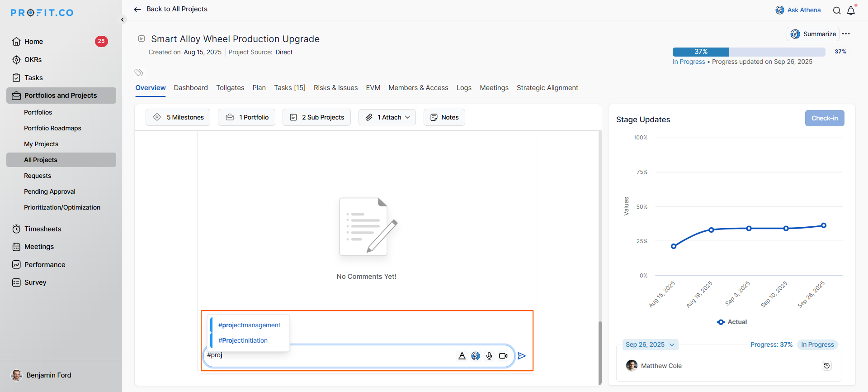Click the Athena AI icon in comment box
The height and width of the screenshot is (392, 868).
(x=476, y=356)
